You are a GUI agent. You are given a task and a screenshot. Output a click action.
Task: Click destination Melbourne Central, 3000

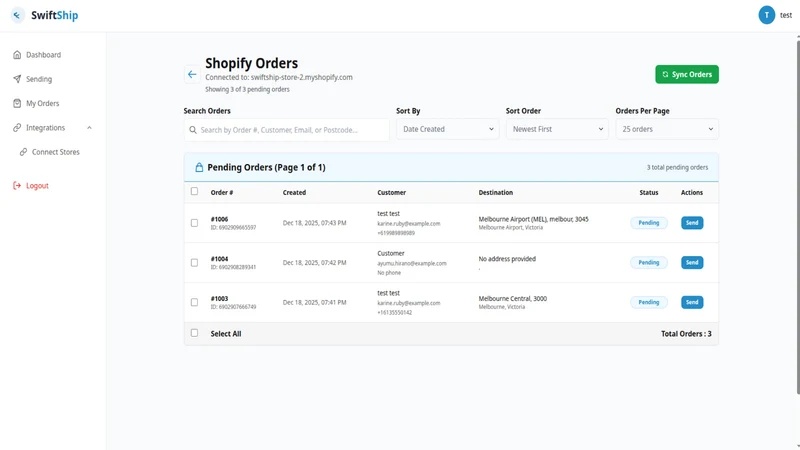pyautogui.click(x=512, y=299)
